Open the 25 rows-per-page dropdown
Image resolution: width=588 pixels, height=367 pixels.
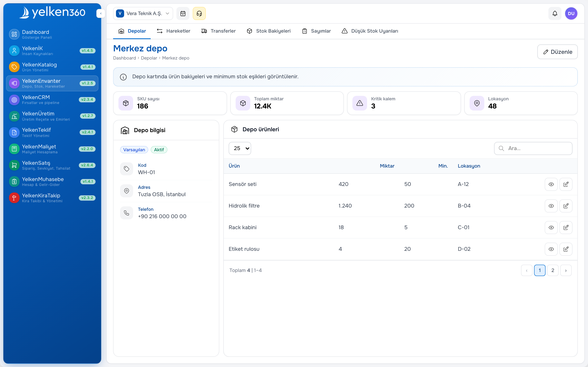click(240, 148)
